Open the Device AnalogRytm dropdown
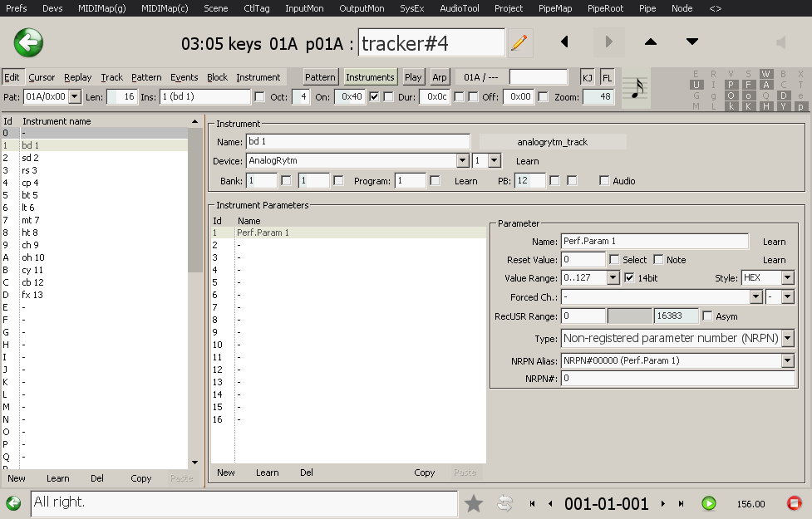 pos(463,161)
